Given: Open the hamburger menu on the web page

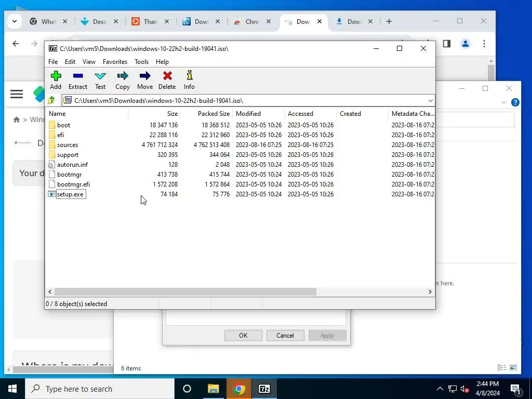Looking at the screenshot, I should [x=17, y=94].
